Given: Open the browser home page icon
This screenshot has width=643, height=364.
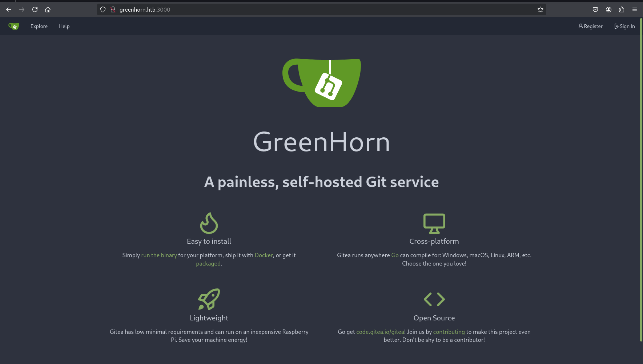Looking at the screenshot, I should [48, 9].
